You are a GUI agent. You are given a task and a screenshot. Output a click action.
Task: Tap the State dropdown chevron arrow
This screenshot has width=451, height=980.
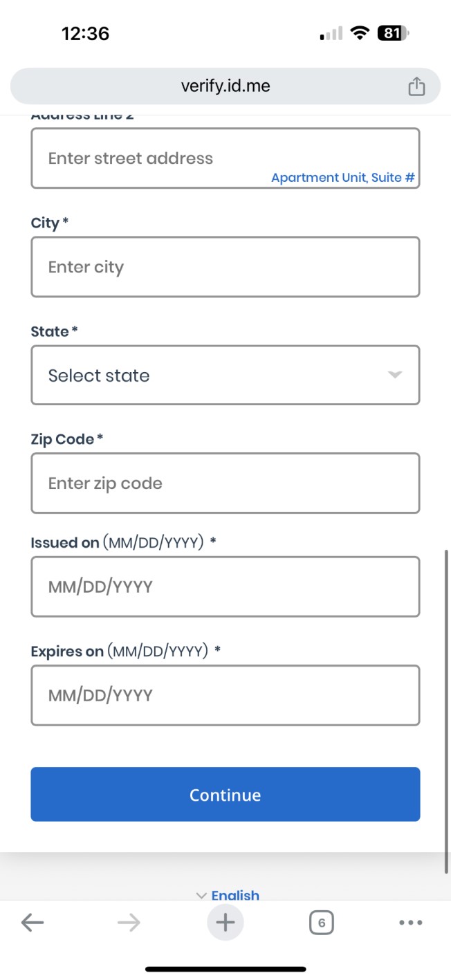point(394,375)
